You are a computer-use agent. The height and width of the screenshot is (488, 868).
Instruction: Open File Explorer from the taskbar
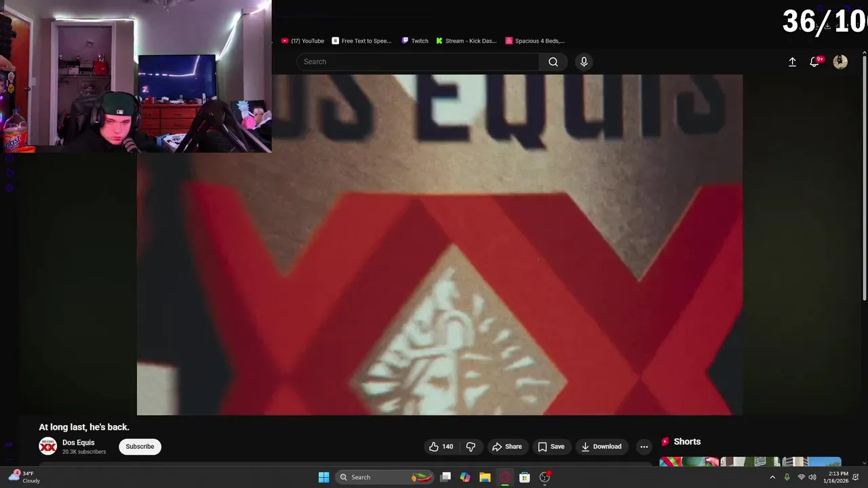coord(485,477)
